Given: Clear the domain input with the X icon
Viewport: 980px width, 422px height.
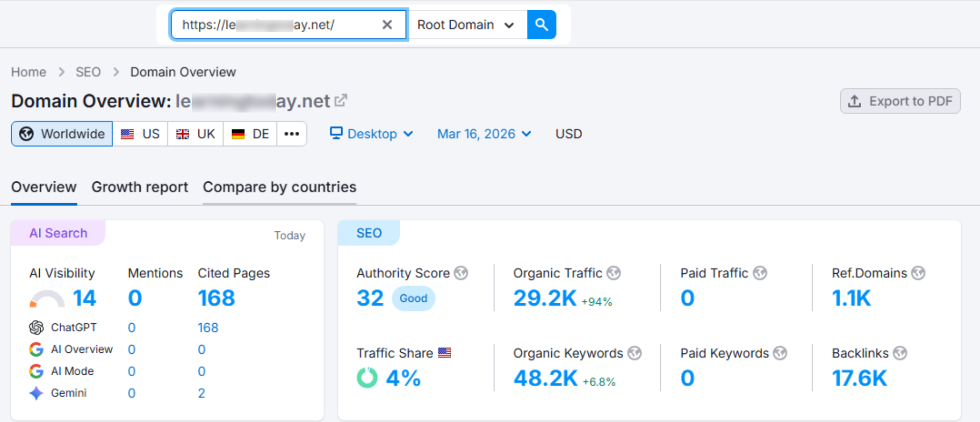Looking at the screenshot, I should [387, 25].
